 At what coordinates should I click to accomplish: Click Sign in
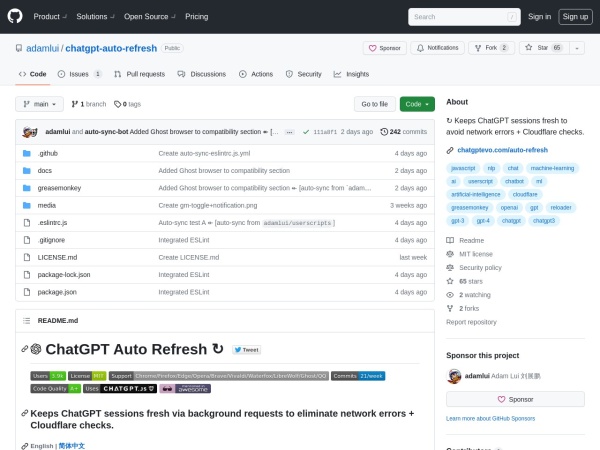pyautogui.click(x=540, y=16)
